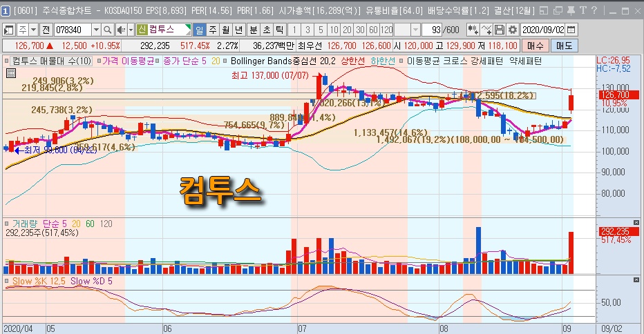Click the add indicator line icon

[486, 30]
